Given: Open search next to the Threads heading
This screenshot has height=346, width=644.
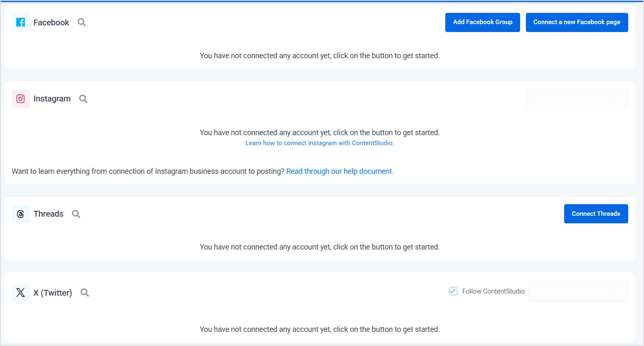Looking at the screenshot, I should (x=76, y=214).
